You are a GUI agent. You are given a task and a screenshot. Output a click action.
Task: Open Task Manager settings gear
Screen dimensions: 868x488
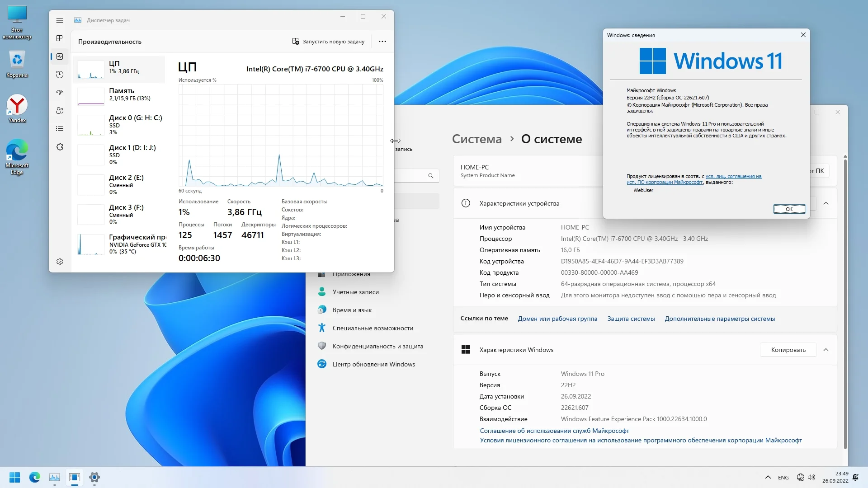click(x=60, y=262)
